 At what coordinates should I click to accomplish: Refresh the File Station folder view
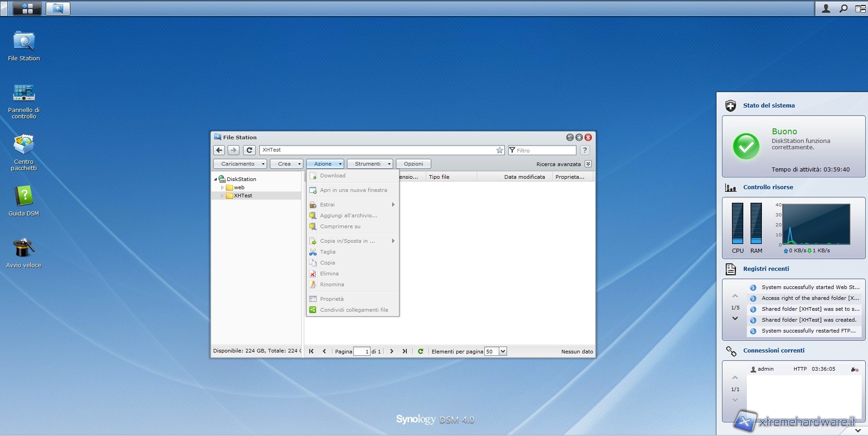click(x=249, y=150)
